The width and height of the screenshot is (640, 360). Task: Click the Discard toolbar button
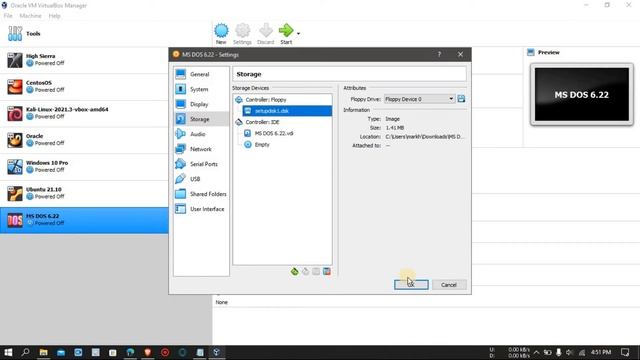pos(266,34)
